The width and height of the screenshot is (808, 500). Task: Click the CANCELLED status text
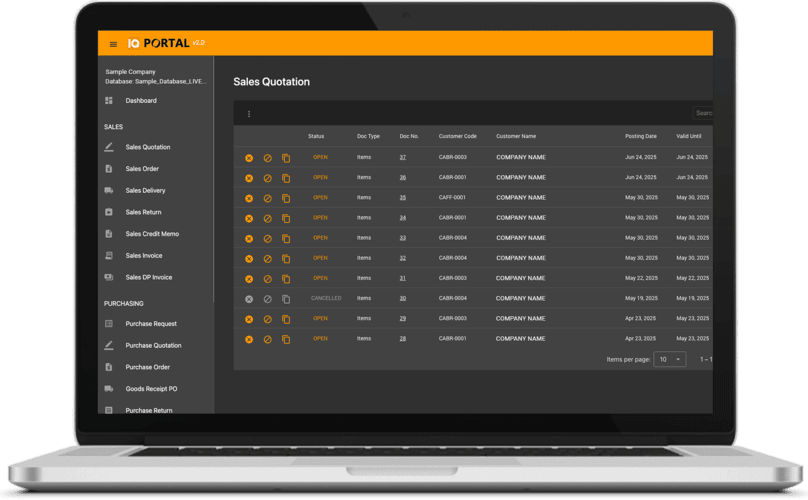tap(326, 298)
